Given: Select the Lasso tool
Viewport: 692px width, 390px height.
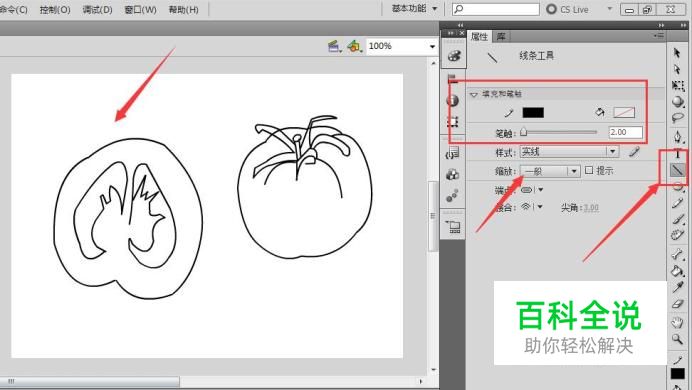Looking at the screenshot, I should click(x=677, y=118).
